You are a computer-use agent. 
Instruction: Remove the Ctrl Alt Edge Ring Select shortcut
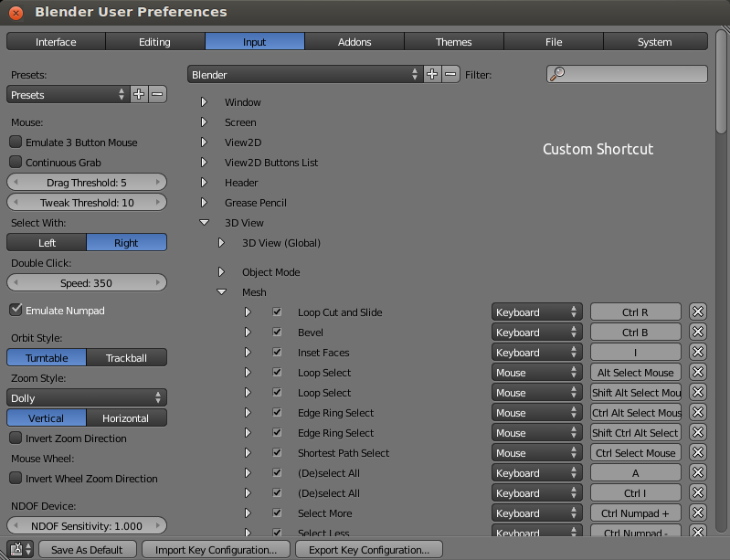(x=697, y=412)
